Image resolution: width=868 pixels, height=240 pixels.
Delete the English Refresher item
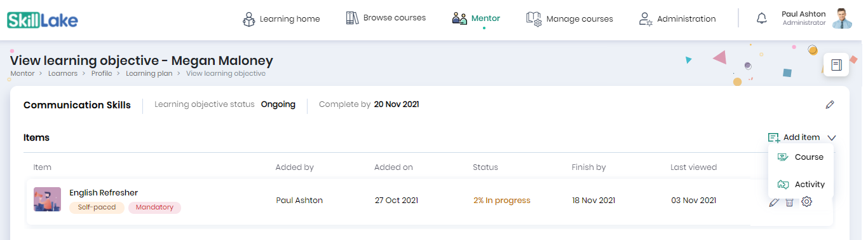click(789, 202)
